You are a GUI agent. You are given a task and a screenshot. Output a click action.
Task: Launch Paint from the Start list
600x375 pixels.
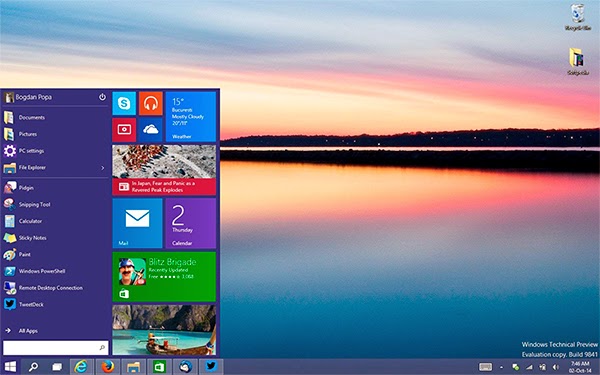tap(55, 254)
